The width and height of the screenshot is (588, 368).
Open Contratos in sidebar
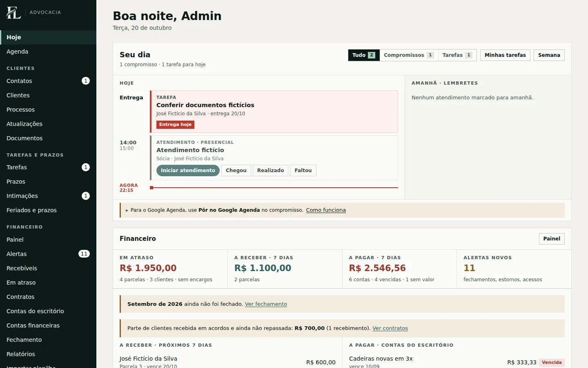click(48, 297)
